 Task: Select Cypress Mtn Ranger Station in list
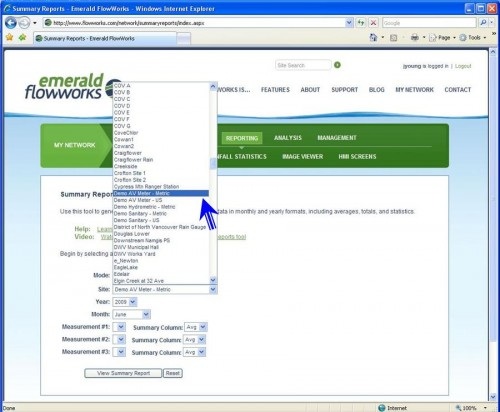(161, 187)
